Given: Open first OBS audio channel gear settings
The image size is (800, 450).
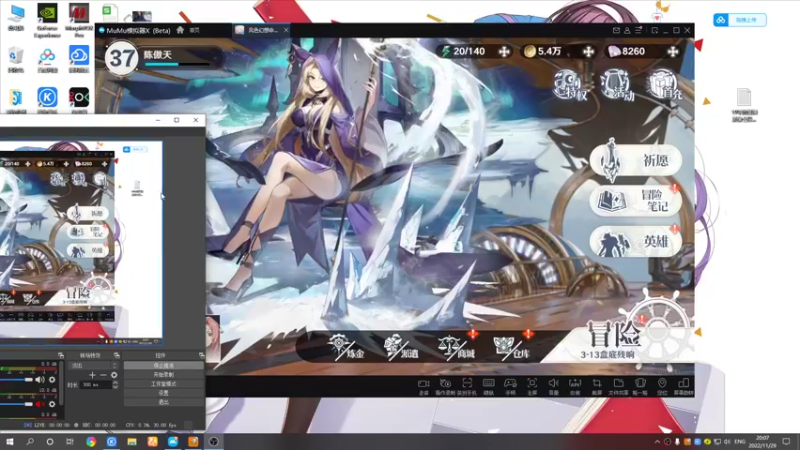Looking at the screenshot, I should pos(52,380).
